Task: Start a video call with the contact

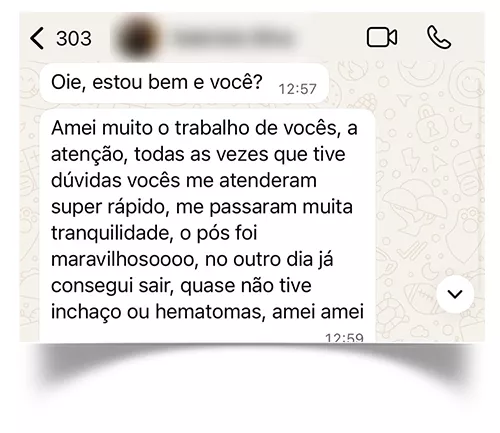Action: coord(382,37)
